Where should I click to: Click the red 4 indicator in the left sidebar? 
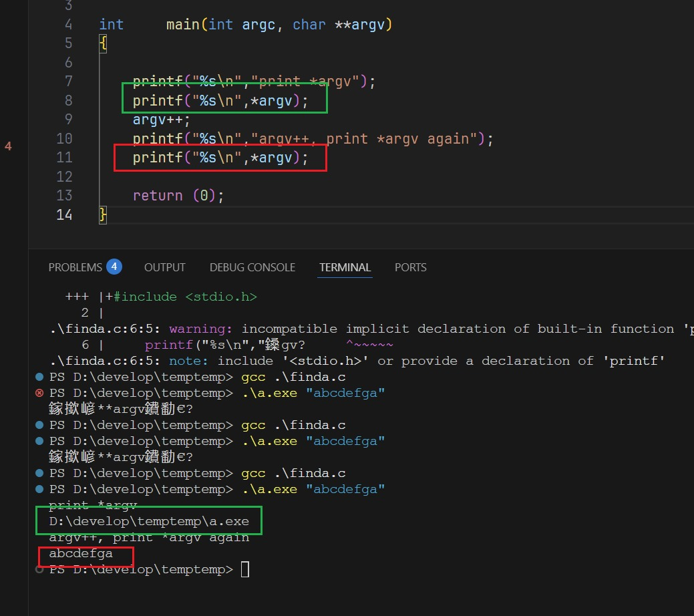pyautogui.click(x=8, y=146)
